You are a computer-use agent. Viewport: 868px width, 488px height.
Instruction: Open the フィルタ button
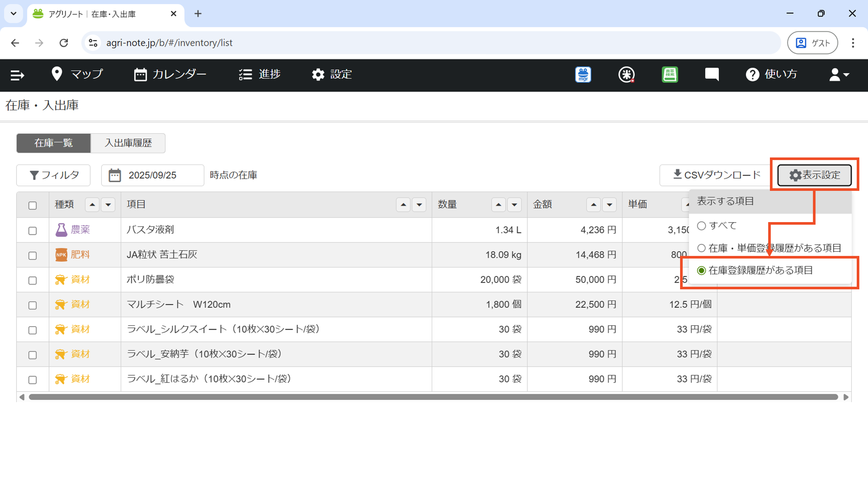53,175
